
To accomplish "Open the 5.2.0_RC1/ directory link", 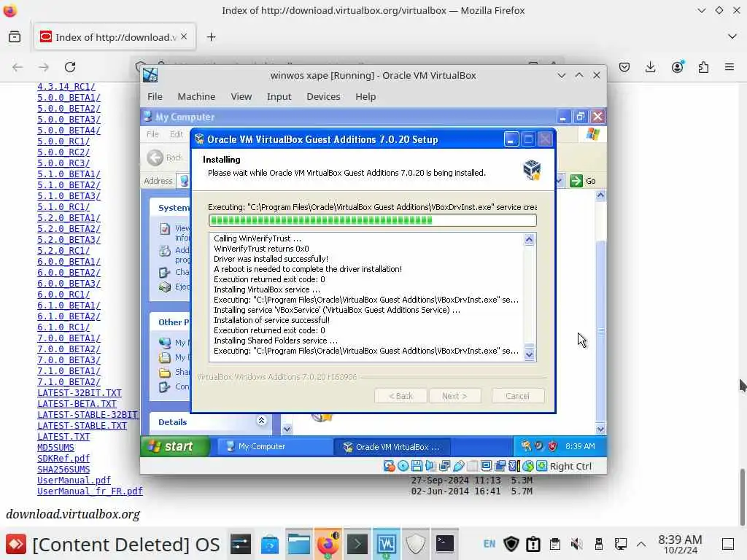I will (63, 251).
